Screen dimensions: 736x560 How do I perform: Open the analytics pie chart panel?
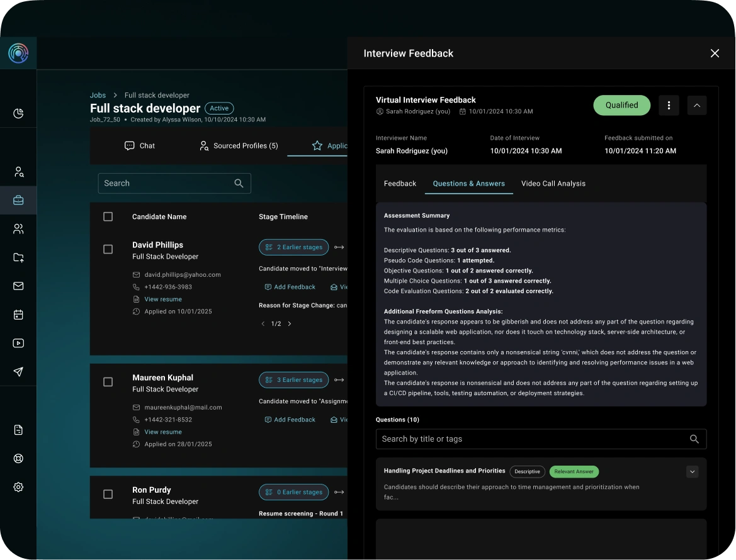tap(18, 113)
